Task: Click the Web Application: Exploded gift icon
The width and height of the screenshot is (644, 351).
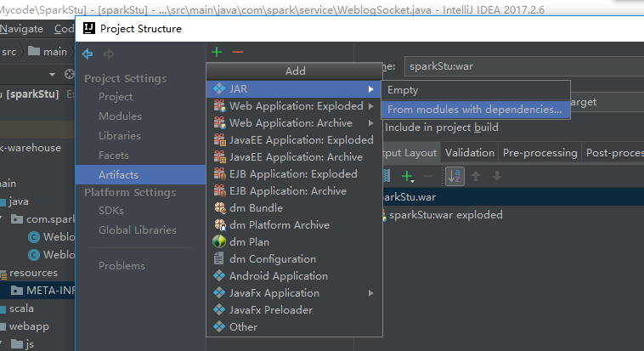Action: click(x=220, y=105)
